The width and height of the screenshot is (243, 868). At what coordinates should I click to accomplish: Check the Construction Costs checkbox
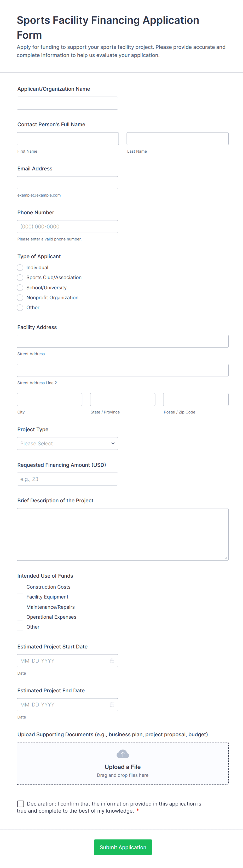coord(20,587)
